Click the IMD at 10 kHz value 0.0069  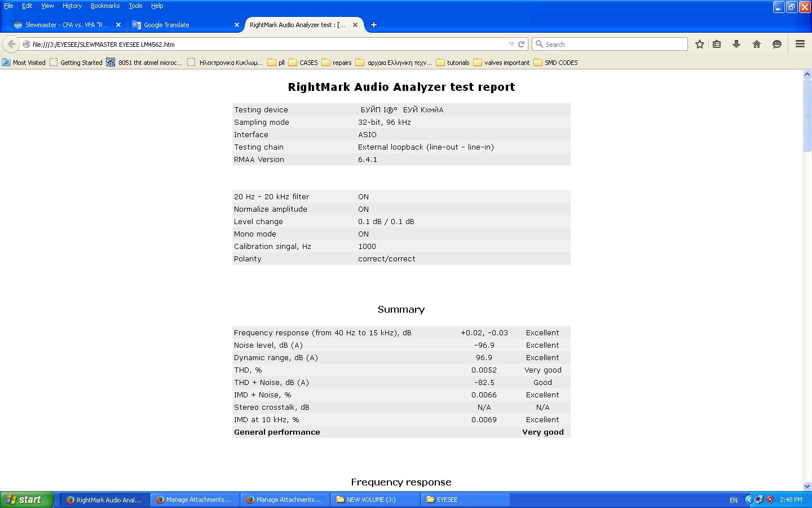484,419
